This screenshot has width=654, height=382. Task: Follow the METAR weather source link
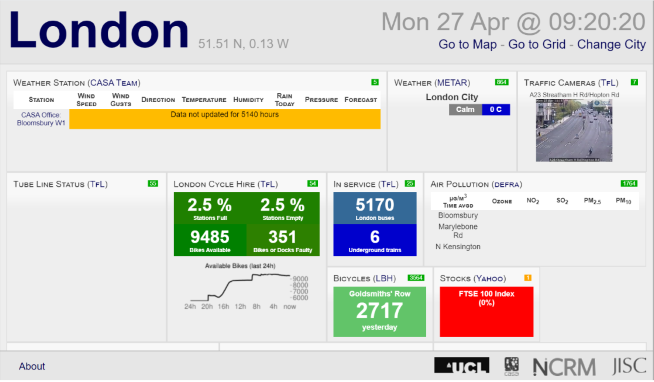click(452, 83)
